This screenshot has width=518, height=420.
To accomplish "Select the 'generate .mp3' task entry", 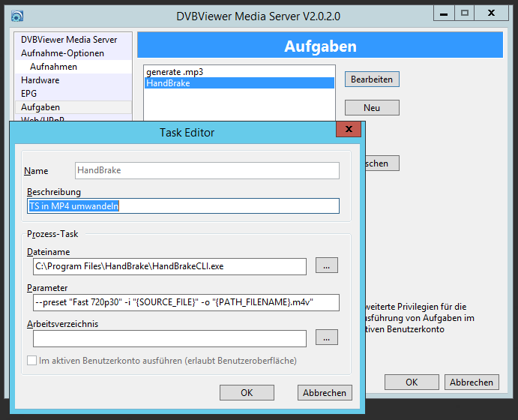I will click(175, 72).
